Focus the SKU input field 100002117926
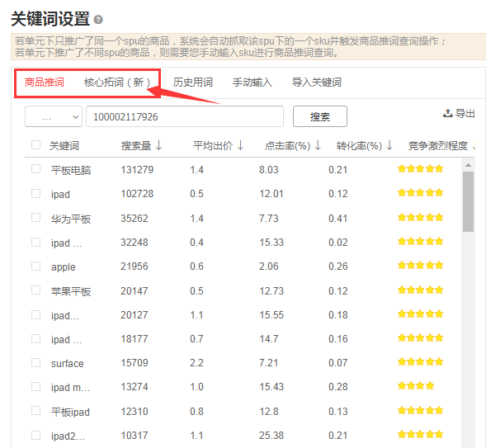Image resolution: width=486 pixels, height=448 pixels. coord(185,116)
